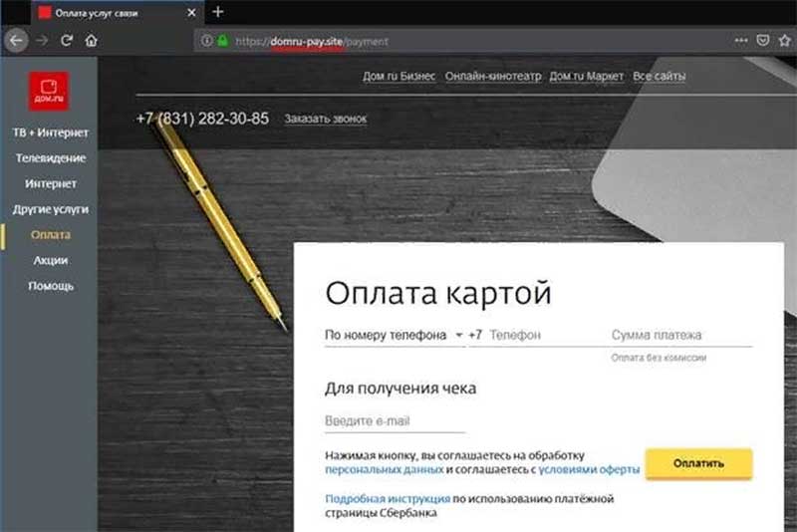Open 'Помощь' in the sidebar
The width and height of the screenshot is (797, 532).
coord(51,286)
